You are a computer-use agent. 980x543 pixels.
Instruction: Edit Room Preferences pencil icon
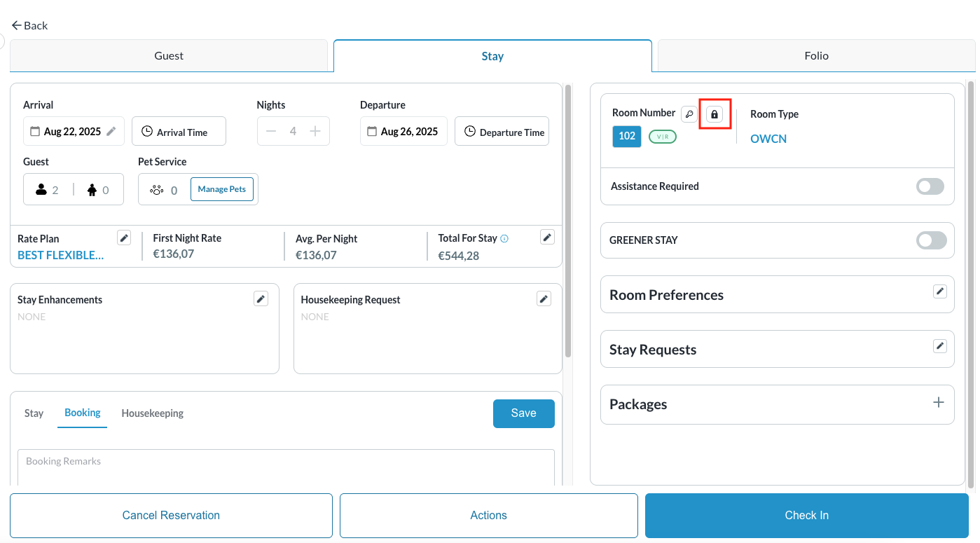[x=940, y=291]
